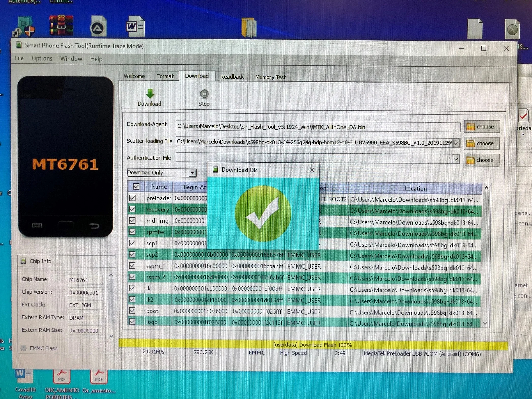Click the green Download arrow icon
The image size is (532, 399).
tap(150, 94)
